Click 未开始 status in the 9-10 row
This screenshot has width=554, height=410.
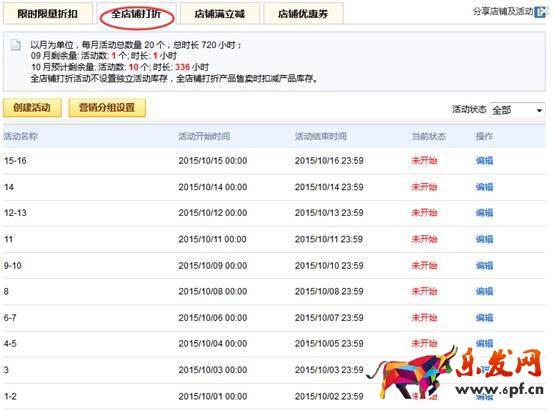[x=424, y=265]
